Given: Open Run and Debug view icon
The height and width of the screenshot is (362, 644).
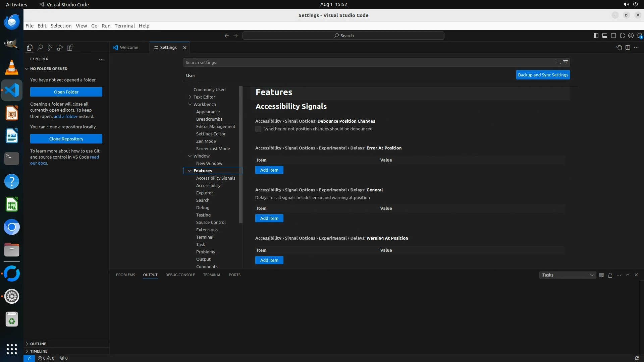Looking at the screenshot, I should click(60, 48).
